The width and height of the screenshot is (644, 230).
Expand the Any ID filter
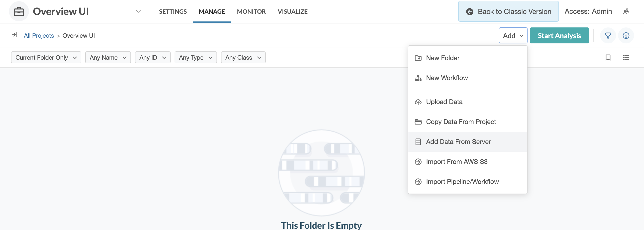152,57
